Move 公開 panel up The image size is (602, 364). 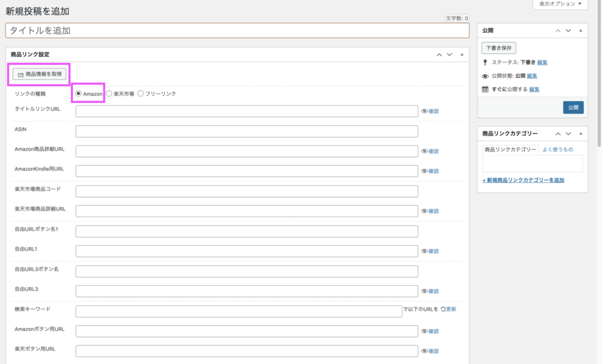pos(558,31)
